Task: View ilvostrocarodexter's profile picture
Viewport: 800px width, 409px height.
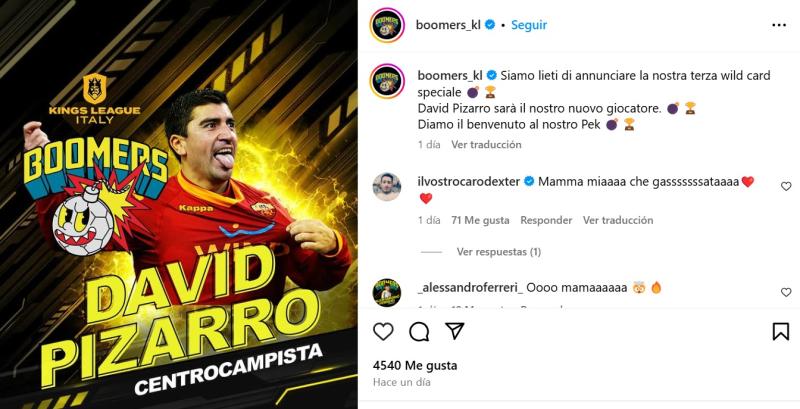Action: (387, 187)
